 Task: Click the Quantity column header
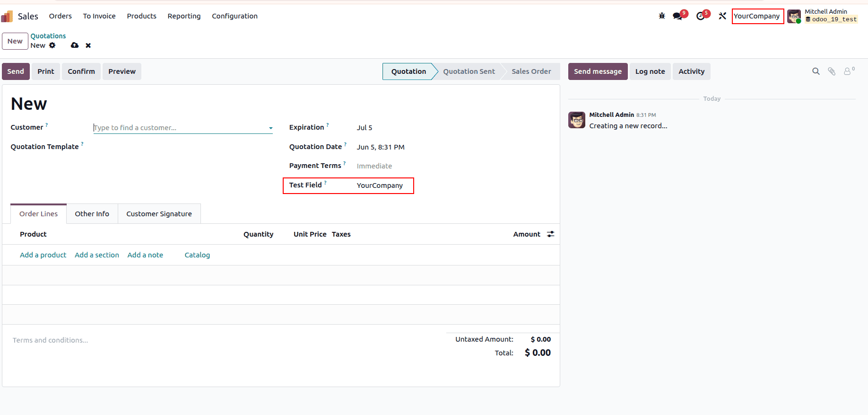pos(258,234)
